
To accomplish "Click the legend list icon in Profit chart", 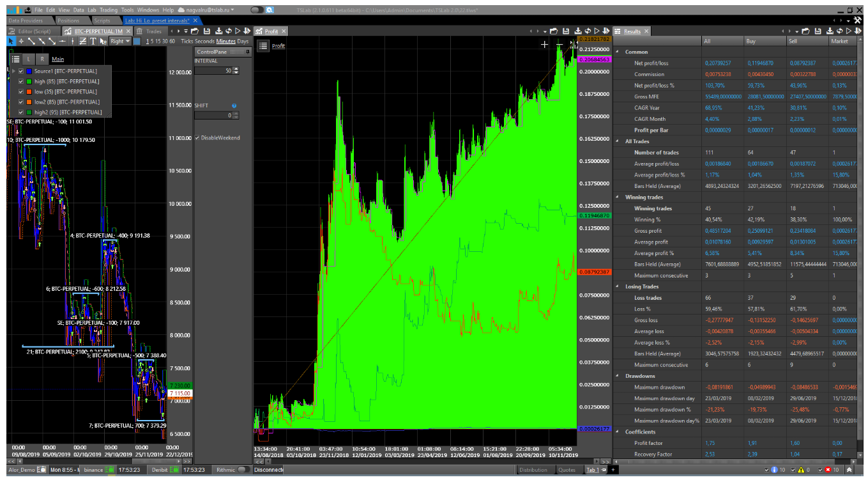I will [x=263, y=45].
